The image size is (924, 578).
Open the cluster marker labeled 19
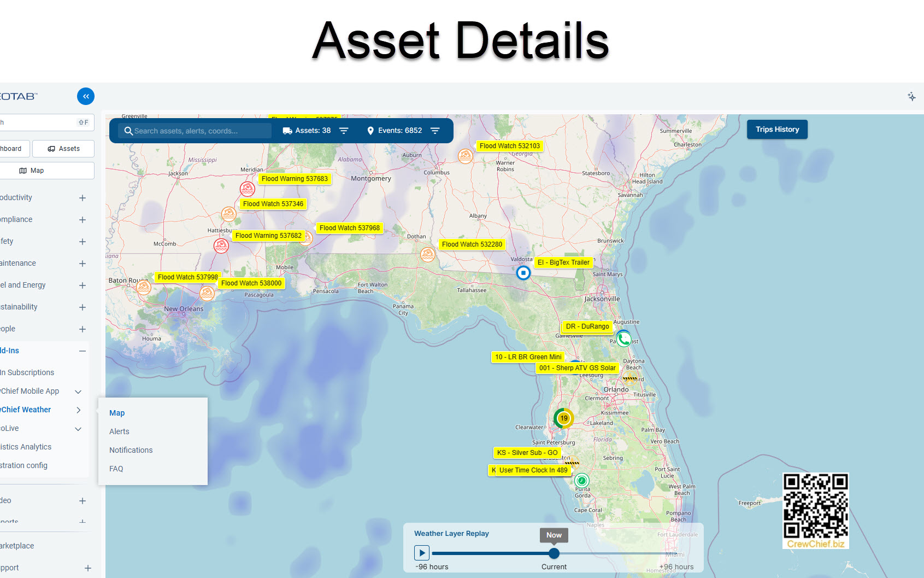(564, 418)
